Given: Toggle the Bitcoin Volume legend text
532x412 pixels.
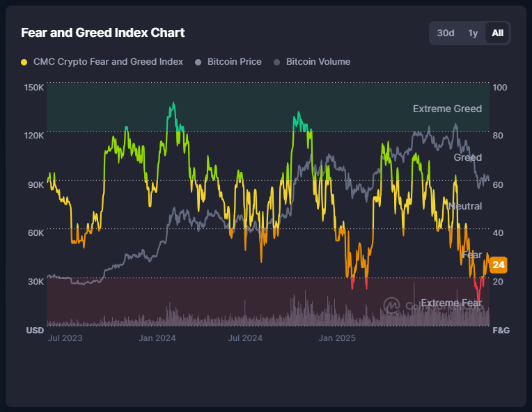Looking at the screenshot, I should click(318, 62).
